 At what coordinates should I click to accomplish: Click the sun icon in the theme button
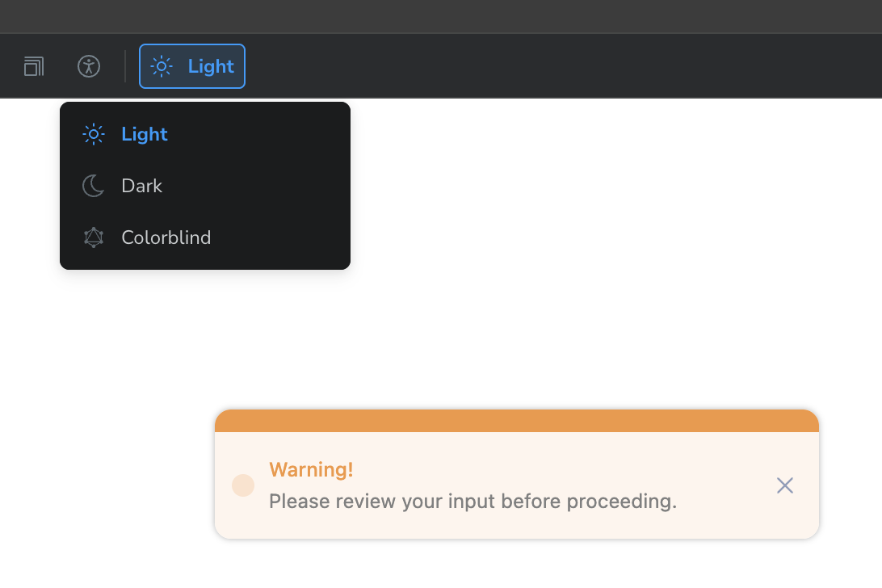(x=162, y=66)
